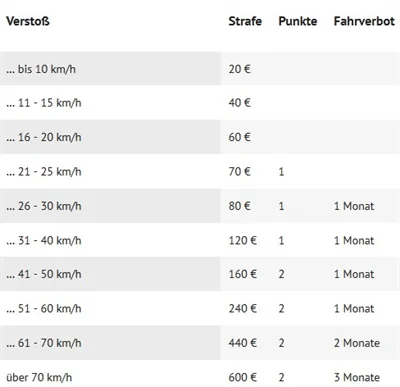The image size is (400, 387).
Task: Click the 60 € fine value
Action: point(239,137)
